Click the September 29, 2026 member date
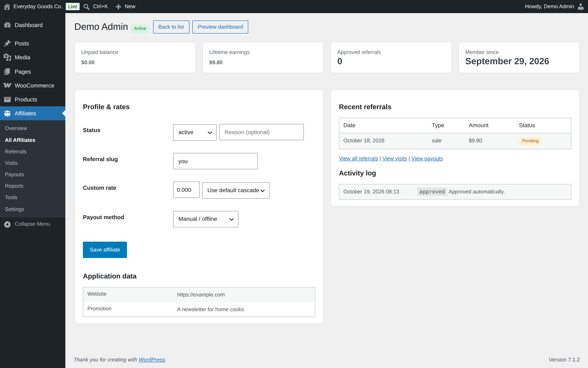588x368 pixels. point(507,61)
